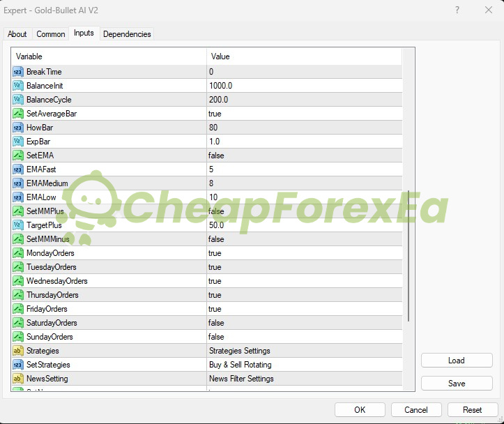Click the help question mark icon

click(x=457, y=10)
